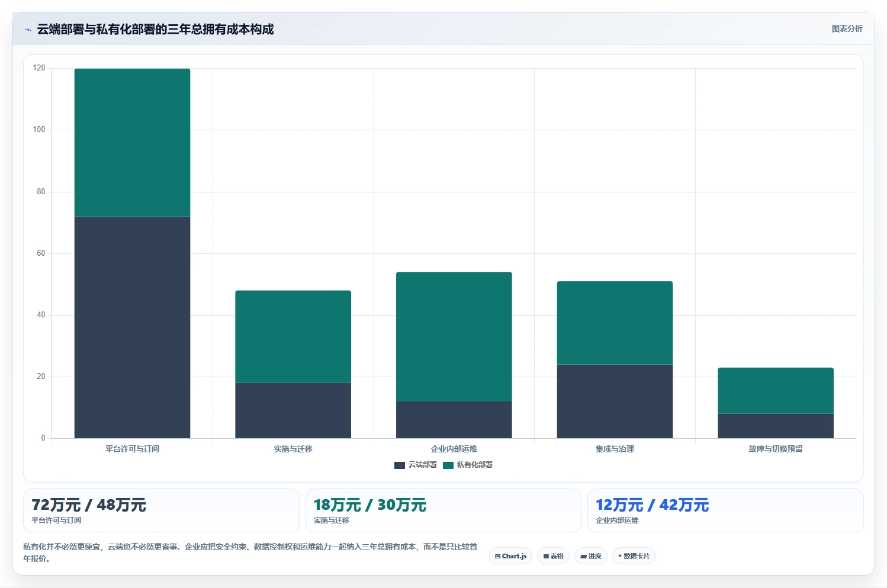Viewport: 887px width, 588px height.
Task: Click the 实施与迁移 x-axis label
Action: pos(293,449)
